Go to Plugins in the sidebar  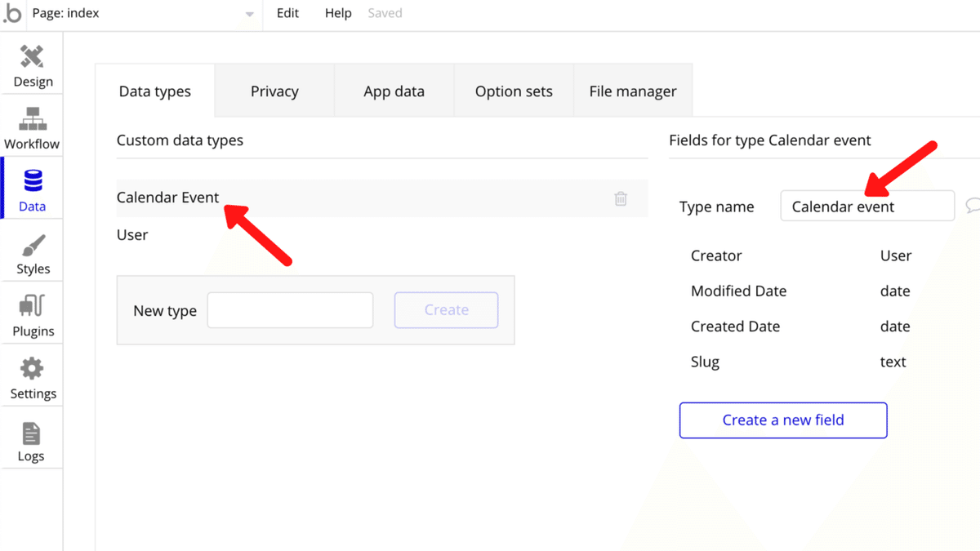[x=33, y=315]
